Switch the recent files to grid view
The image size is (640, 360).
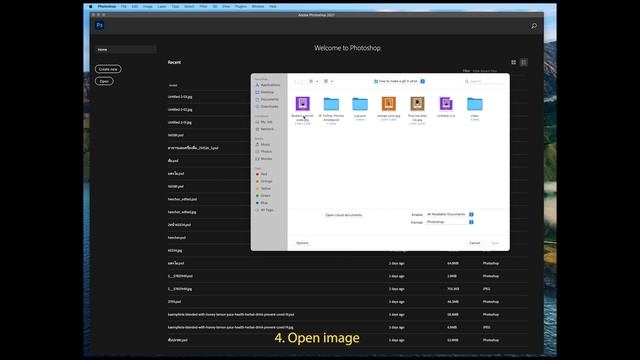click(513, 62)
